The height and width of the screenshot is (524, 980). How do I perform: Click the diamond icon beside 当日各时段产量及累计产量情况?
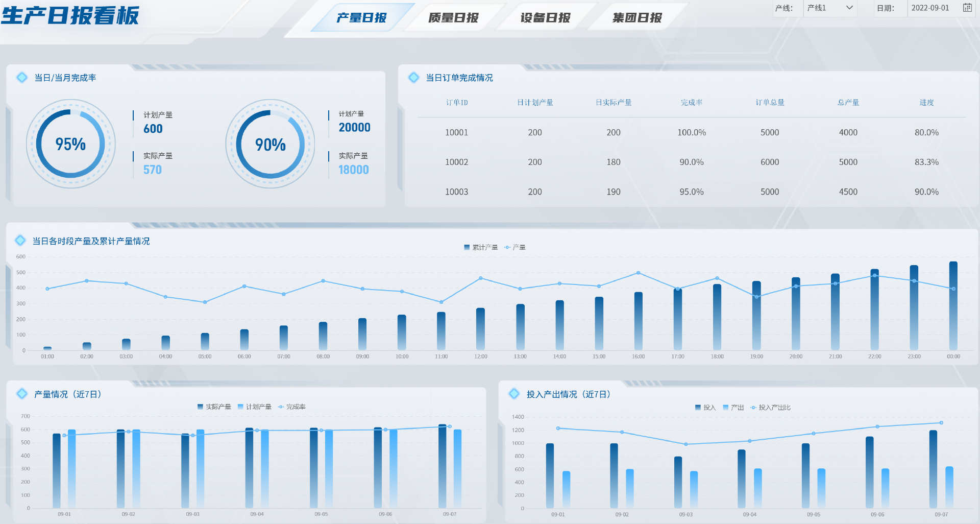[20, 241]
